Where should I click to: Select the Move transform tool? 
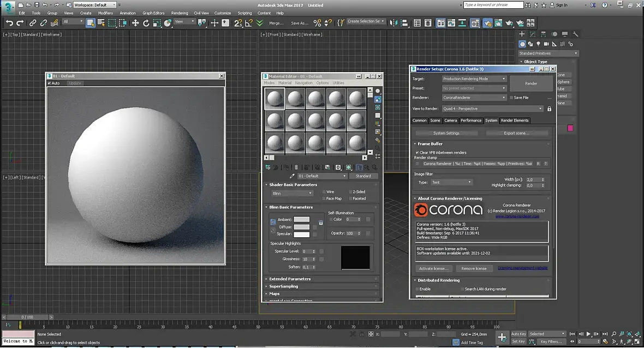[x=135, y=23]
